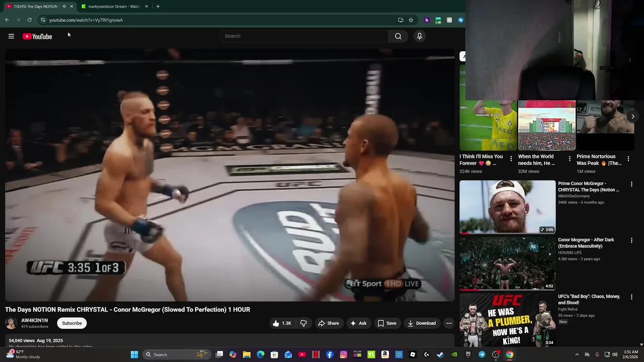
Task: Open the clock showing 1:51 AM
Action: click(x=630, y=354)
